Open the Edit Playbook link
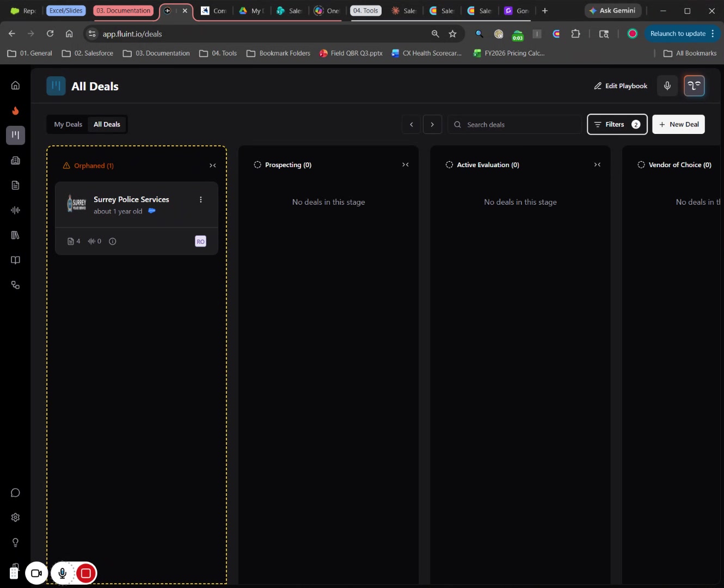The height and width of the screenshot is (588, 724). click(621, 86)
